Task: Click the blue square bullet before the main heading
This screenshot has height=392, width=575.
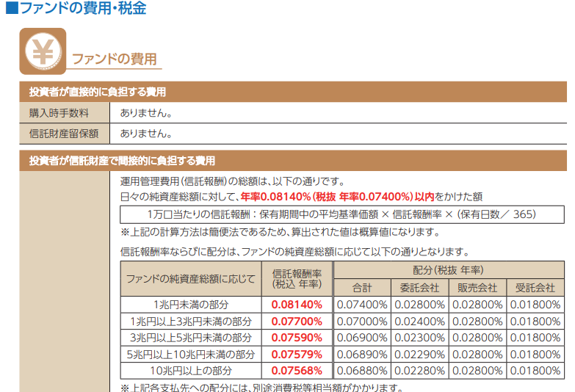Action: click(x=10, y=9)
